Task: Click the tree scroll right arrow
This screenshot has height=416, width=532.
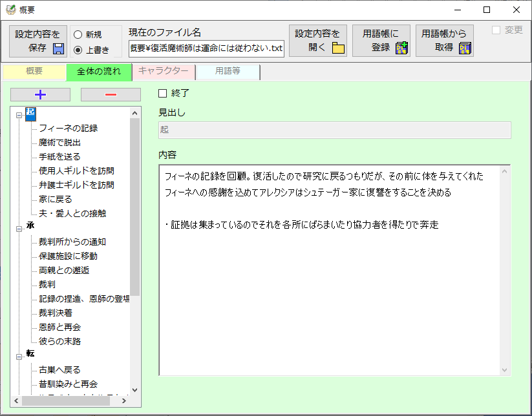Action: (x=124, y=400)
